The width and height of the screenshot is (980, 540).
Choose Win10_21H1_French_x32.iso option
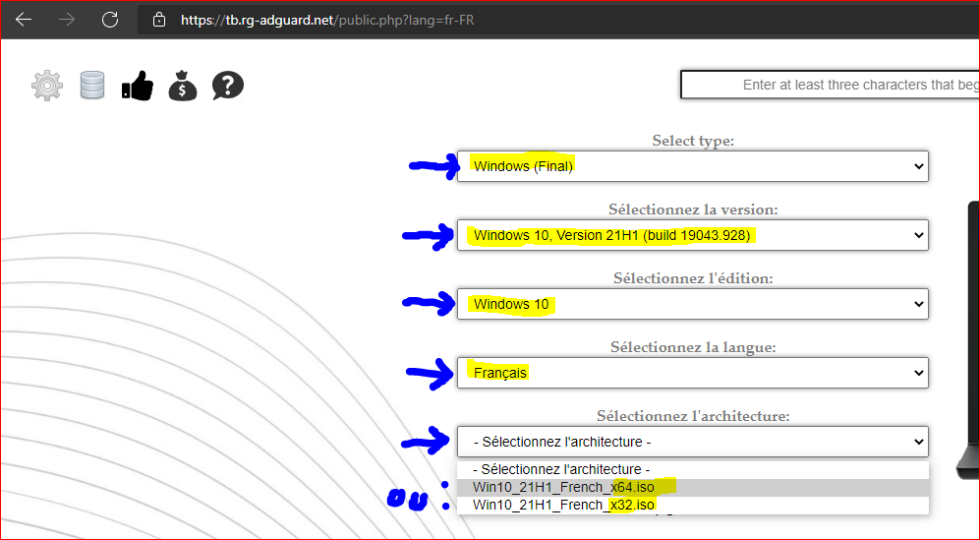(693, 505)
